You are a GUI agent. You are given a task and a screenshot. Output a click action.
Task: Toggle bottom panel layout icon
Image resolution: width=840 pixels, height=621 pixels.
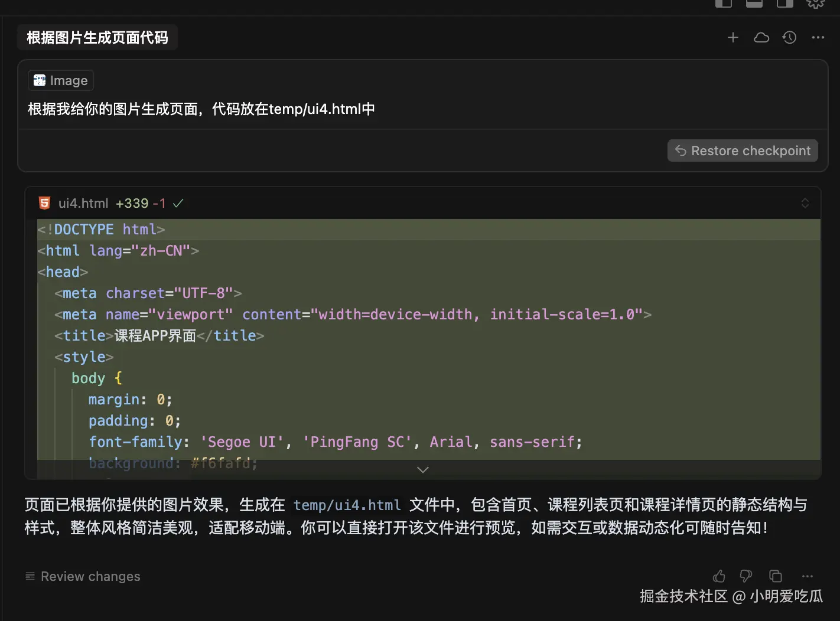pos(754,4)
